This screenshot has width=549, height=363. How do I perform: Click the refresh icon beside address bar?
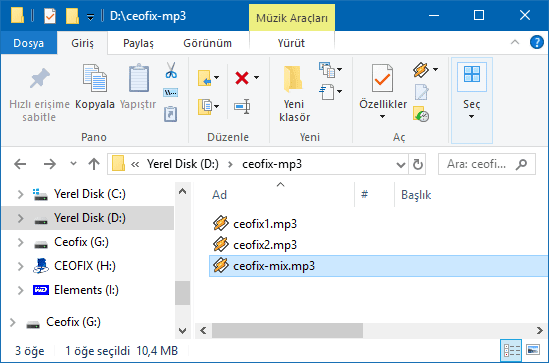(417, 164)
